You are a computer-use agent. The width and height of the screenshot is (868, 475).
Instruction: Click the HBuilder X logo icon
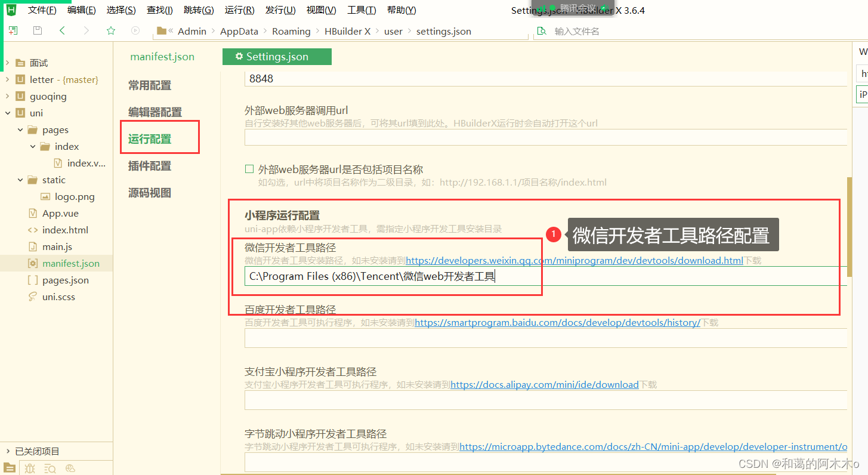pos(10,10)
